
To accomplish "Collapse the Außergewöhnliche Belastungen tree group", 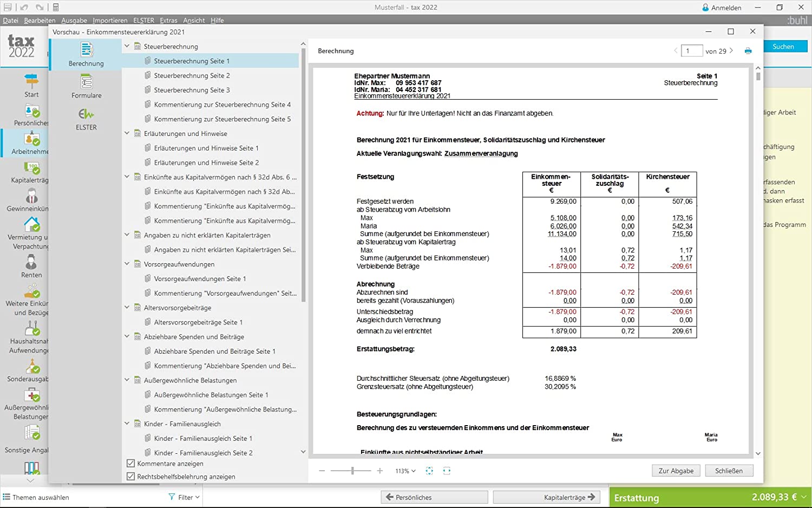I will (127, 380).
